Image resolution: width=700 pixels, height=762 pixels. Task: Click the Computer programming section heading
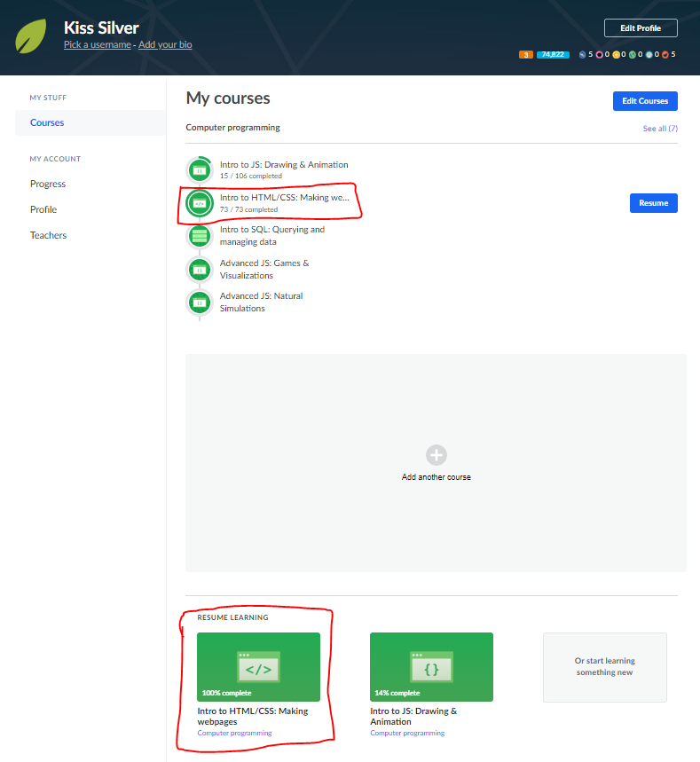point(232,128)
